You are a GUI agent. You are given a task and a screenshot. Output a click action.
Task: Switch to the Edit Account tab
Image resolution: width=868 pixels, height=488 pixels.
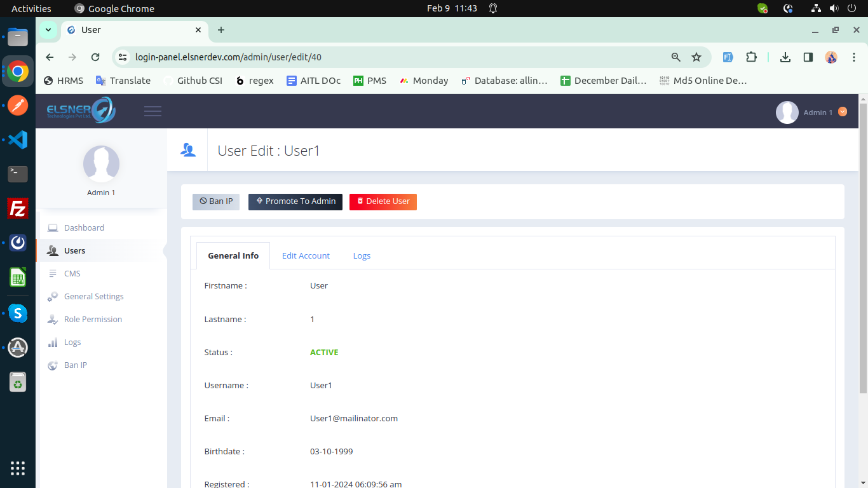[306, 255]
